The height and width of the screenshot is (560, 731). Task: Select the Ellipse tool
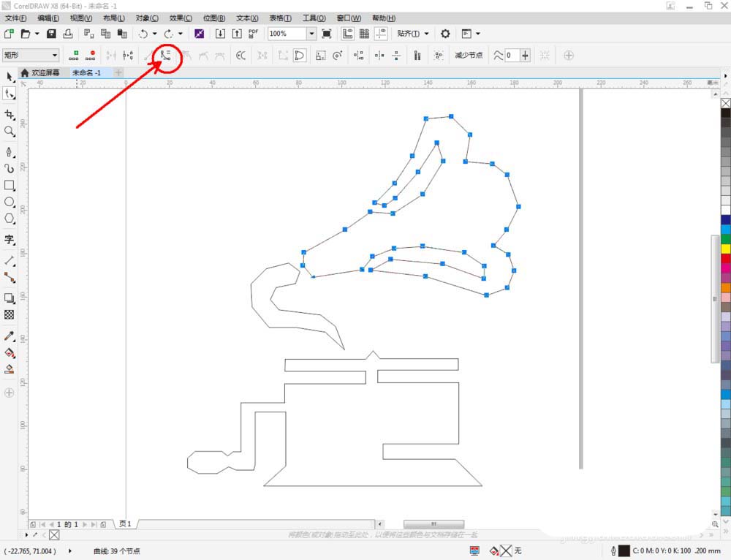(10, 202)
